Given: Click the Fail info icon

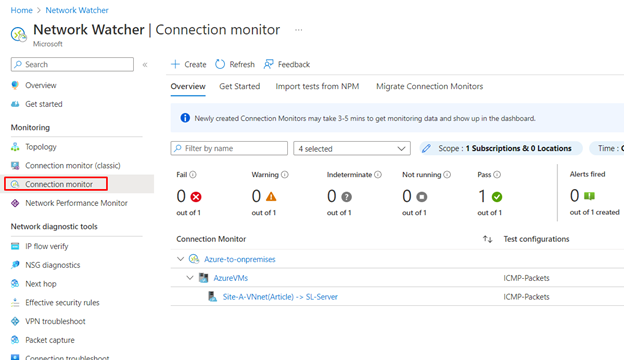Looking at the screenshot, I should tap(193, 174).
